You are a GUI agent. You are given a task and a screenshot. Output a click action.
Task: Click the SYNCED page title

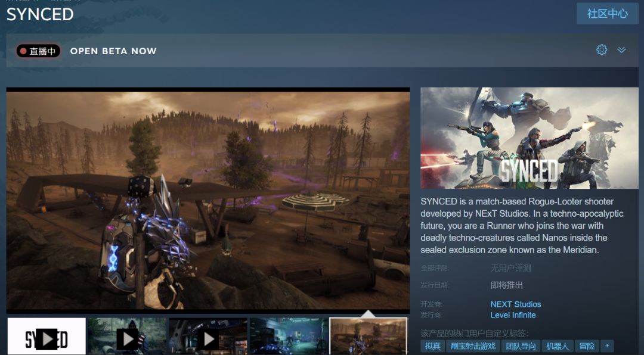(x=40, y=15)
